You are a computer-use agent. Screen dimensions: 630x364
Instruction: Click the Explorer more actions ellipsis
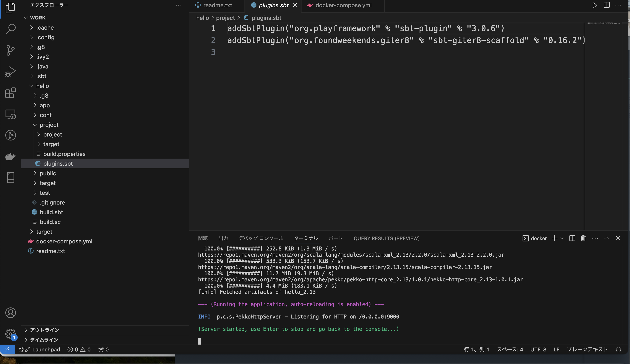coord(179,5)
